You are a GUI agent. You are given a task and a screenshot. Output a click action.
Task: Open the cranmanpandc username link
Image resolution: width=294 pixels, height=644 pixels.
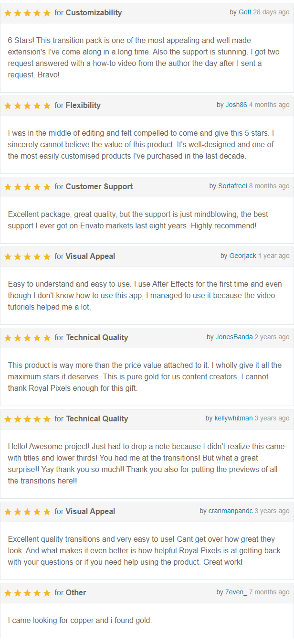tap(231, 511)
